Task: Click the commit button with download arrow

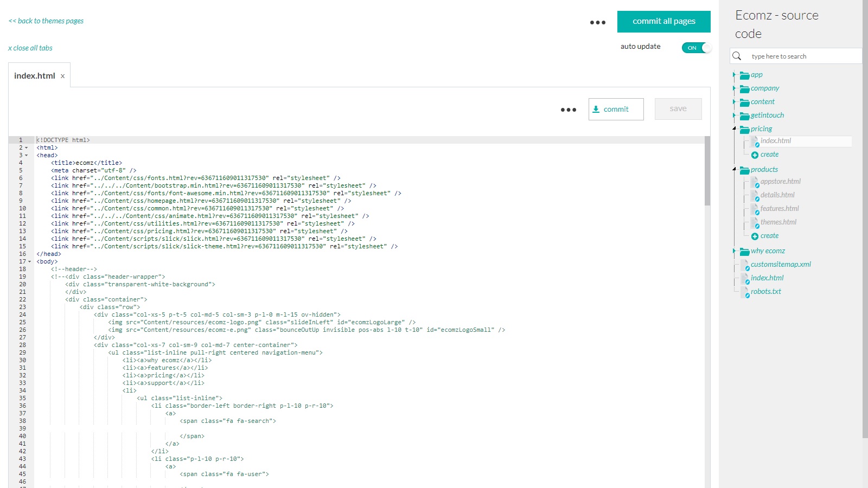Action: tap(616, 109)
